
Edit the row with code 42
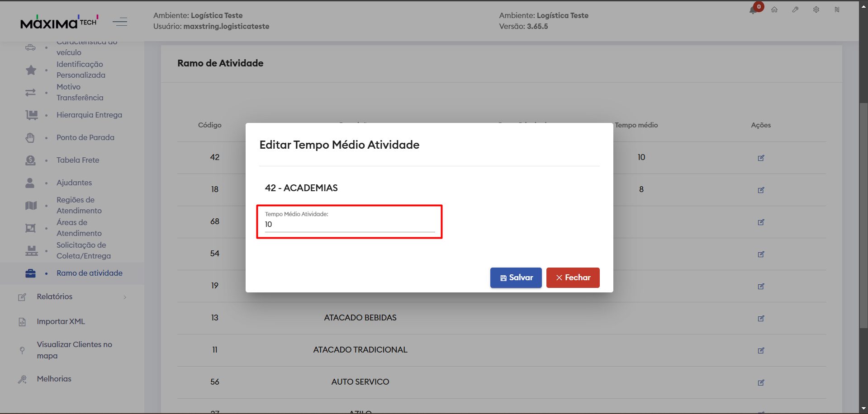761,158
